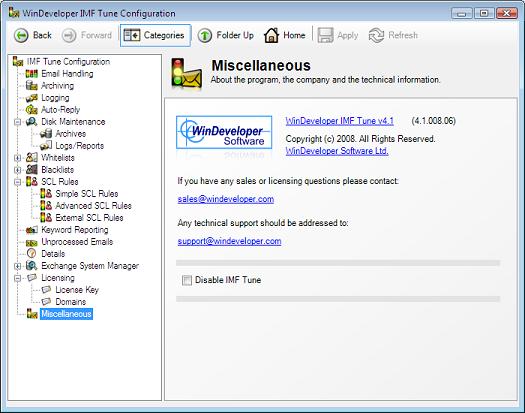Screen dimensions: 525x413
Task: Open WinDeveloper Software Ltd. link
Action: click(337, 151)
